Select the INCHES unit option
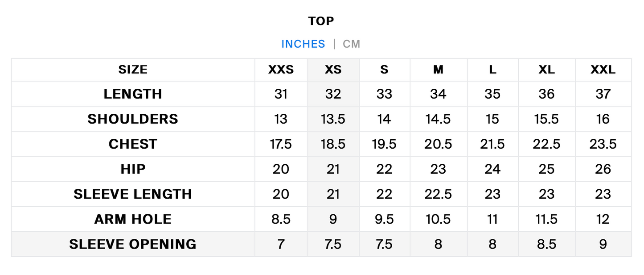The image size is (644, 275). (303, 44)
